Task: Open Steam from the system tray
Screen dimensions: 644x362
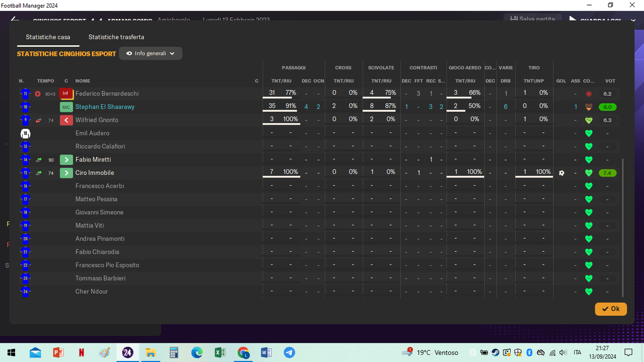Action: tap(496, 353)
